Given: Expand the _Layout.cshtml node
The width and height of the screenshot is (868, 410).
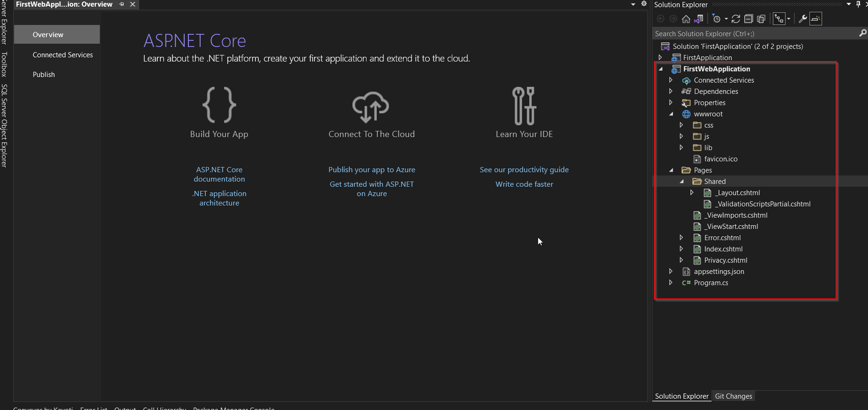Looking at the screenshot, I should 692,193.
